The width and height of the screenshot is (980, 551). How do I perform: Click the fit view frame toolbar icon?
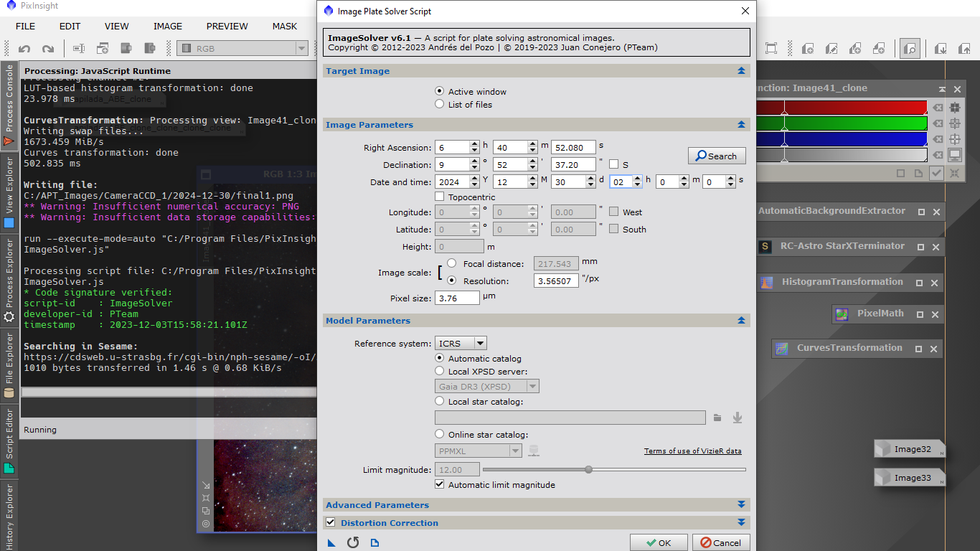771,49
